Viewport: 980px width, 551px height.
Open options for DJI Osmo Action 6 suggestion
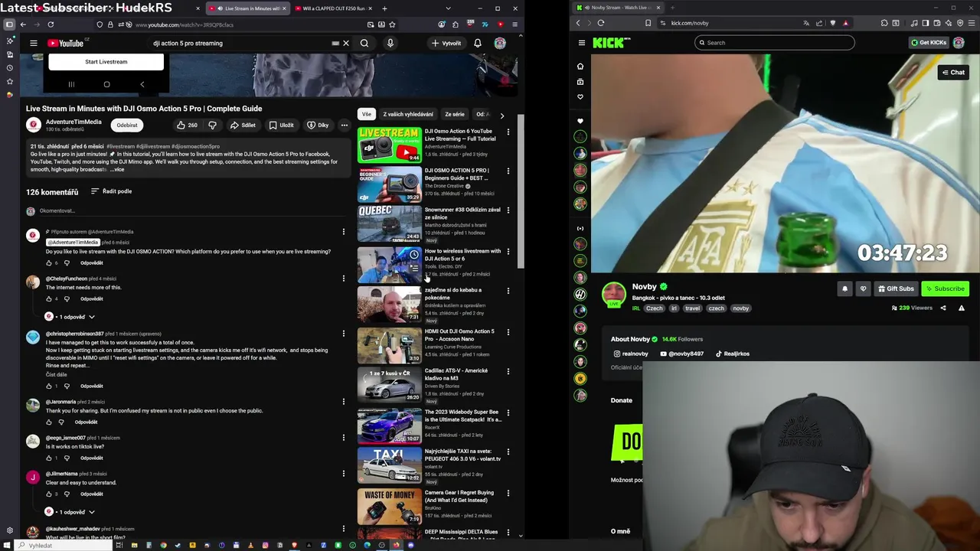pyautogui.click(x=508, y=132)
